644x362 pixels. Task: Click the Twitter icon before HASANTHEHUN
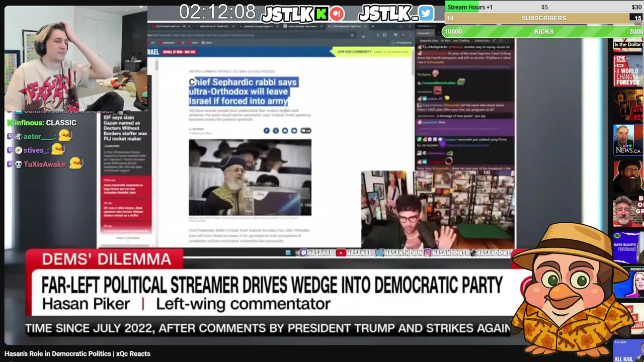[380, 253]
